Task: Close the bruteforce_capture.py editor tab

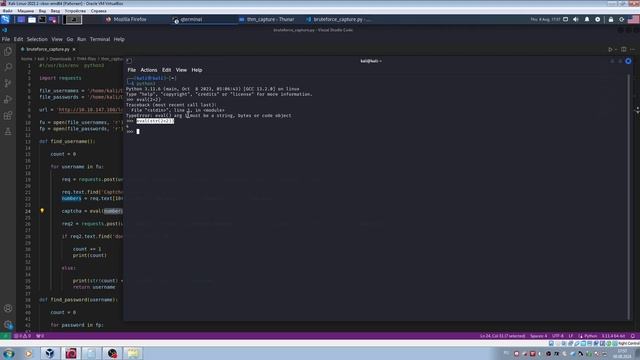Action: [74, 49]
